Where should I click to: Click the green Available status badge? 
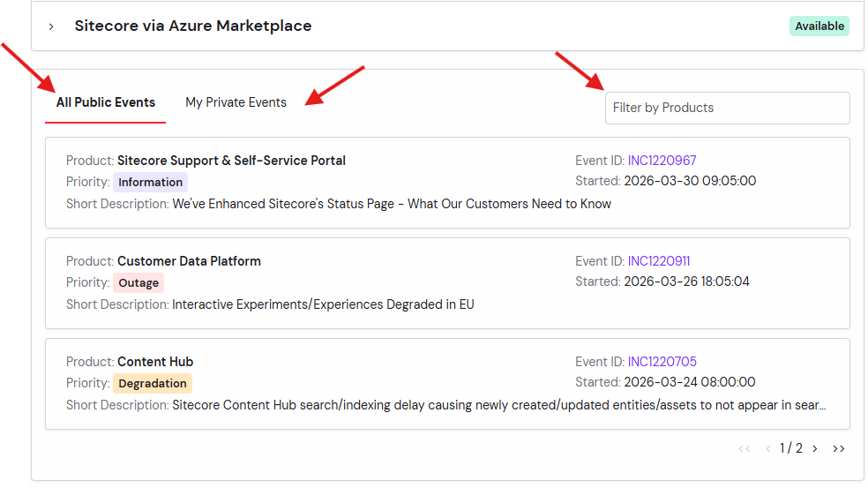[x=819, y=26]
